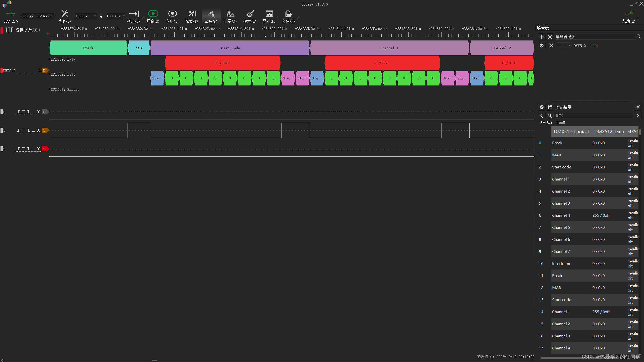Click the Instant capture icon

pos(172,14)
